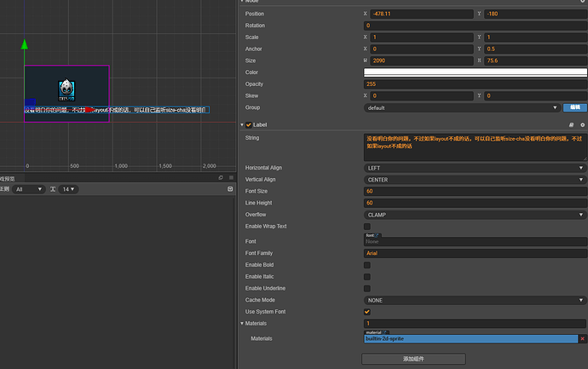588x369 pixels.
Task: Click the lock icon on the preview panel
Action: pos(221,177)
